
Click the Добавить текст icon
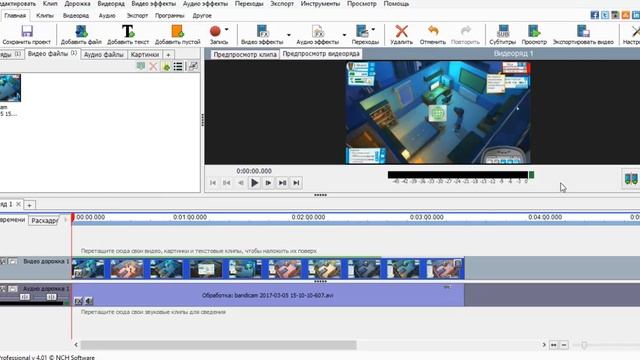[128, 31]
